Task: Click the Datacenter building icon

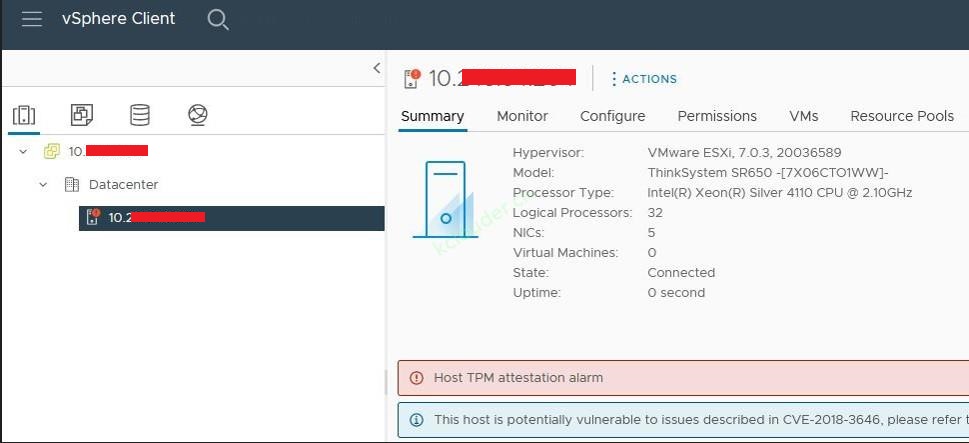Action: coord(72,184)
